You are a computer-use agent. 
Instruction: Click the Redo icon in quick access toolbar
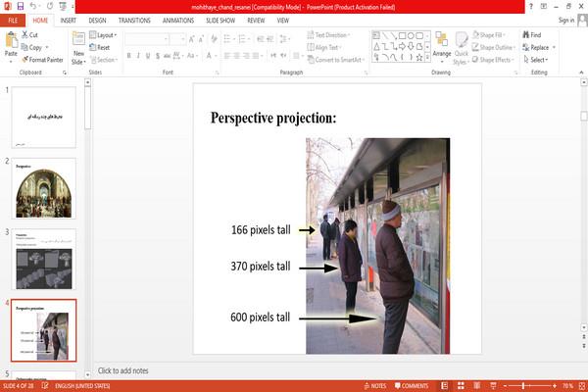pos(50,7)
